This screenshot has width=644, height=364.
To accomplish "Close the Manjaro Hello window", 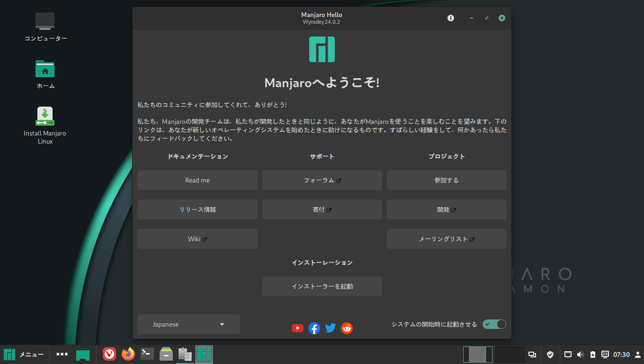I will [502, 18].
